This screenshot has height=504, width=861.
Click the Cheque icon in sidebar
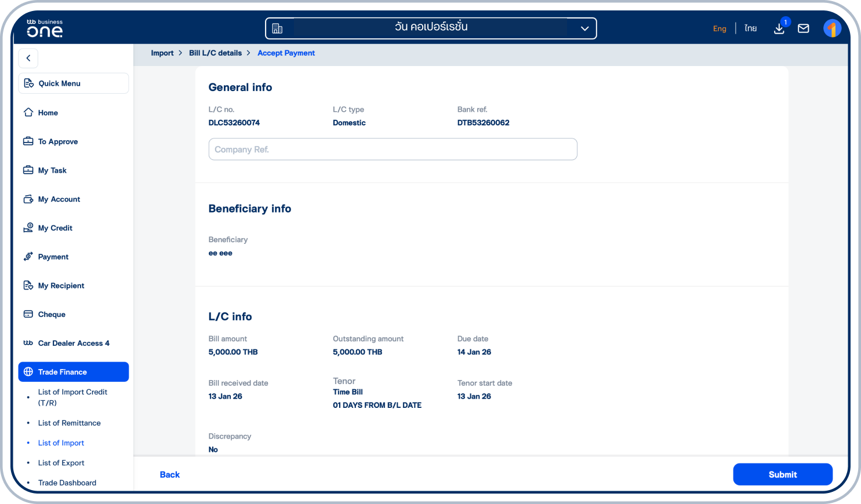28,314
